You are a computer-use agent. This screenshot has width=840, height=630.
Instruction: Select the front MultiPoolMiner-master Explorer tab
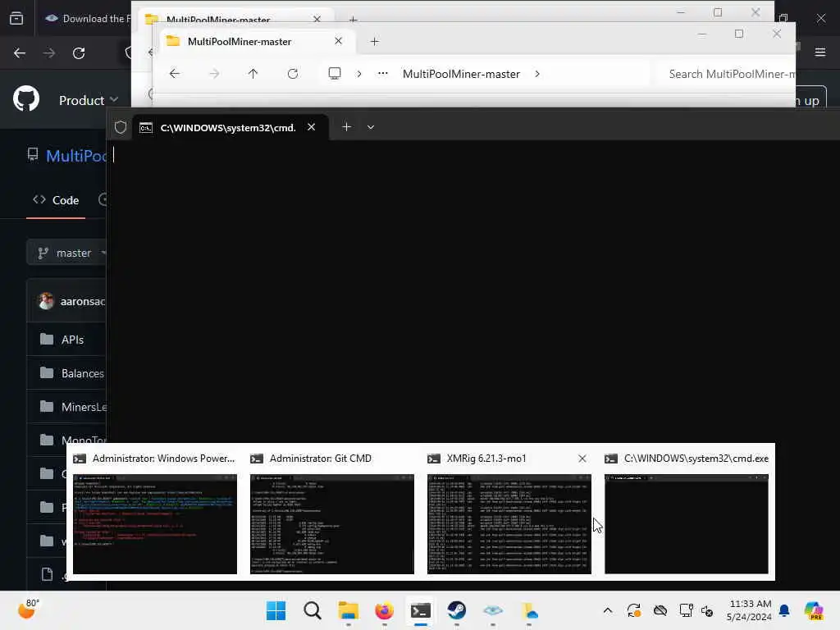pos(255,41)
